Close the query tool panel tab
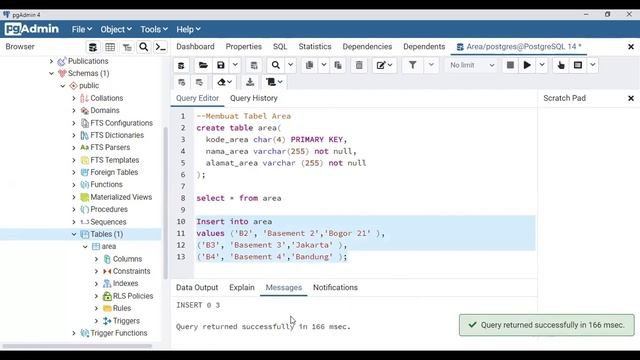 click(x=631, y=47)
